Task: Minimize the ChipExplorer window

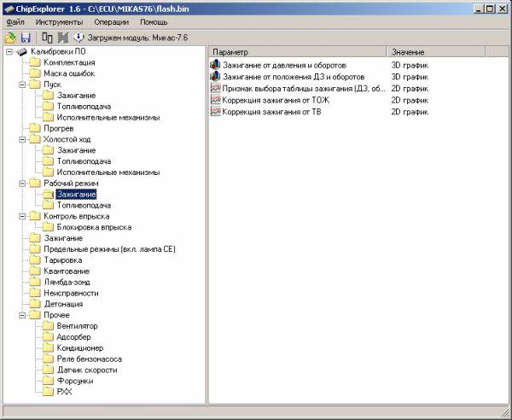Action: [x=479, y=9]
